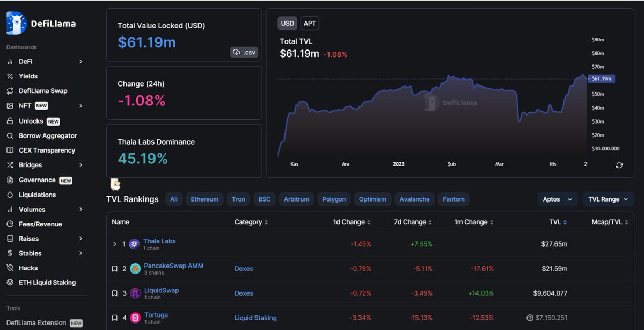Expand the Volumes sidebar menu
Viewport: 644px width, 330px height.
81,210
